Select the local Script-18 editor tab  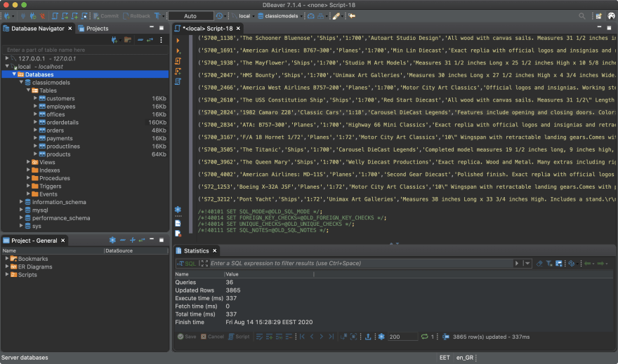[208, 28]
